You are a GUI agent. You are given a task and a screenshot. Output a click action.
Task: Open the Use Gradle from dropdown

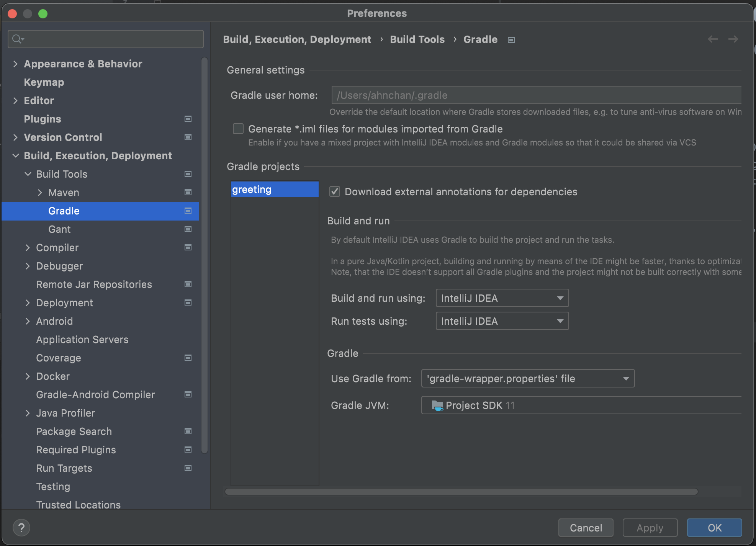coord(528,378)
